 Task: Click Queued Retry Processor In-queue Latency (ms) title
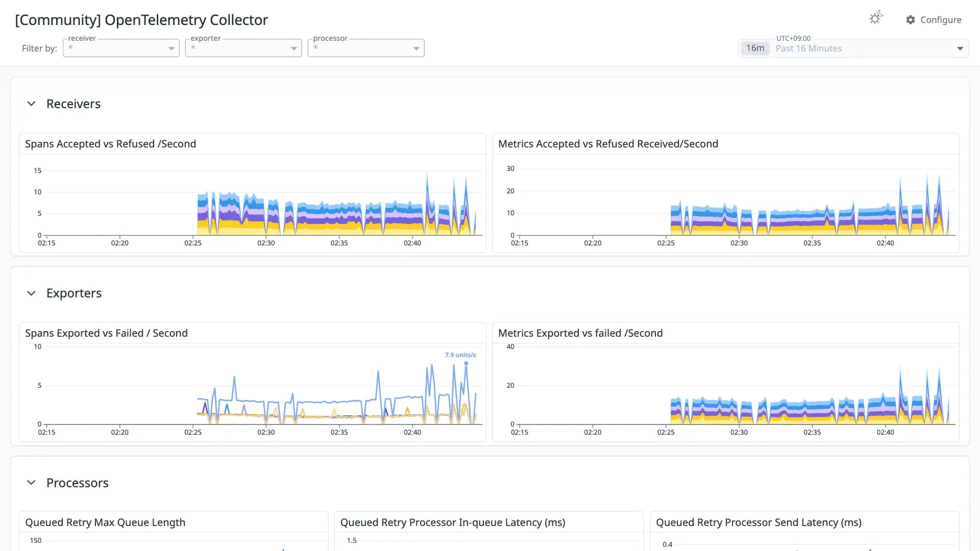point(453,522)
